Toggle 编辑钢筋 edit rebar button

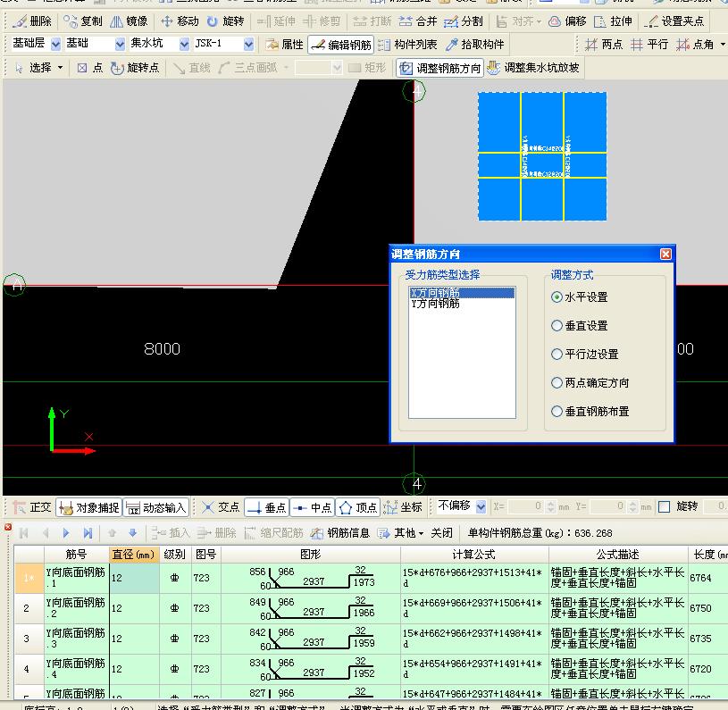pyautogui.click(x=341, y=45)
